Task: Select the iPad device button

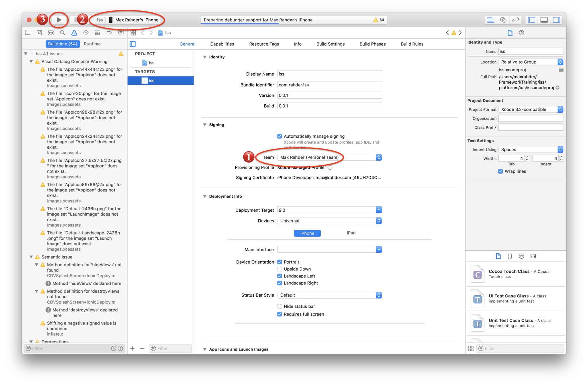Action: point(351,233)
